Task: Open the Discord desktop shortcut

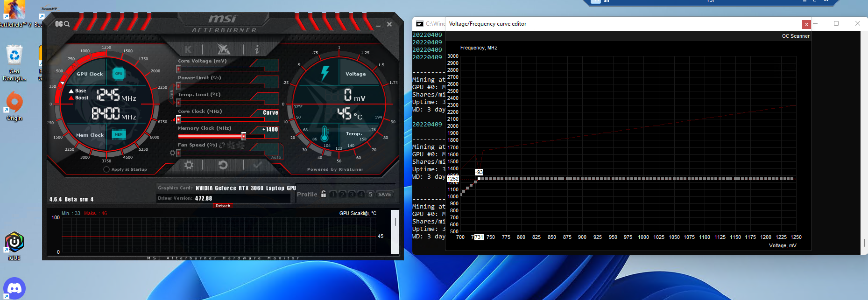Action: tap(14, 288)
